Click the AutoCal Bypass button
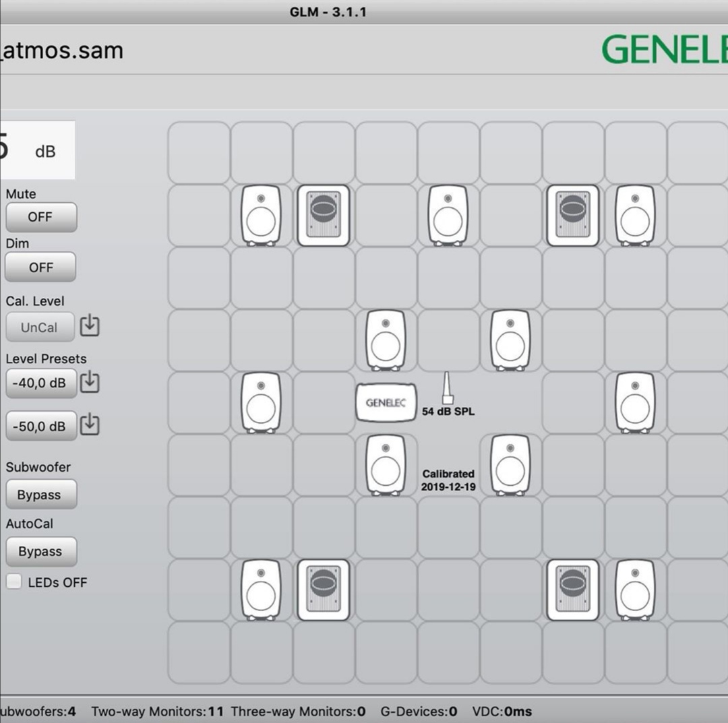This screenshot has height=723, width=728. coord(40,551)
